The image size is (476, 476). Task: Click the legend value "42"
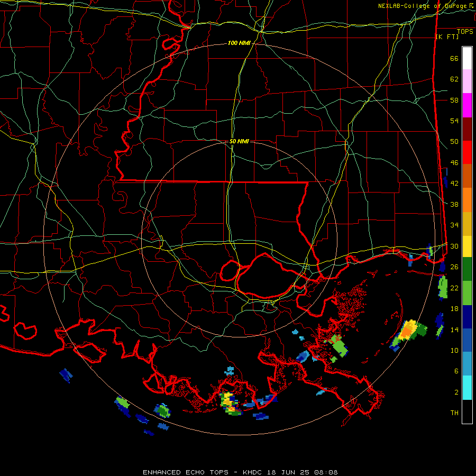454,184
